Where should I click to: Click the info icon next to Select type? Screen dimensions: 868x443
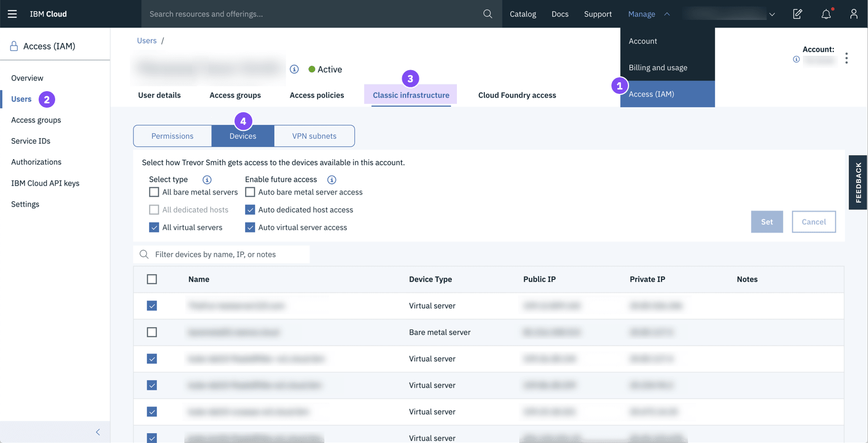207,180
